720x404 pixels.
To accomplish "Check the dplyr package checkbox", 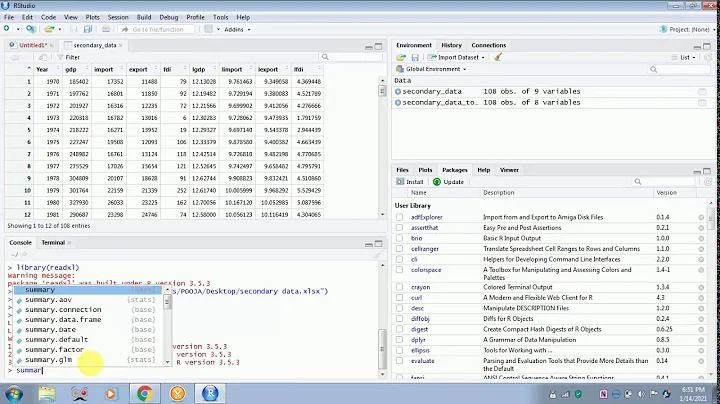I will tap(399, 340).
